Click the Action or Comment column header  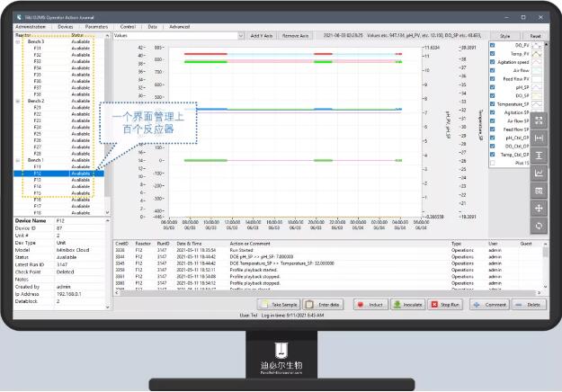click(250, 244)
